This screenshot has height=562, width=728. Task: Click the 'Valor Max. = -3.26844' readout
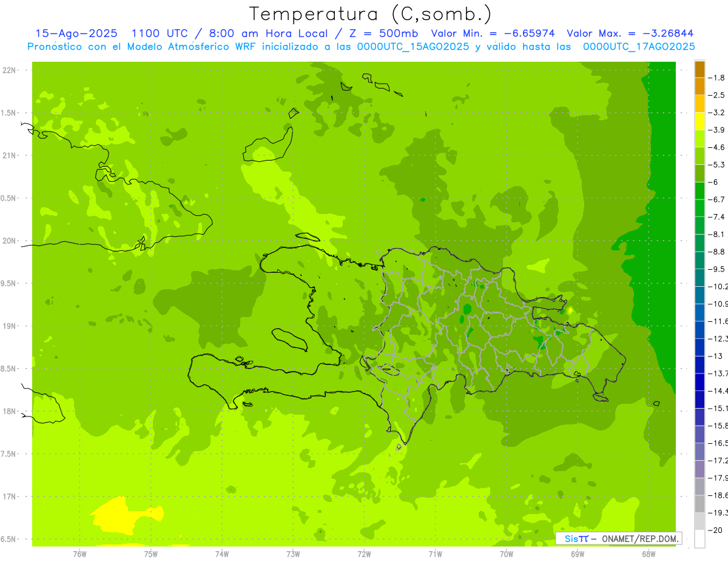(x=630, y=33)
